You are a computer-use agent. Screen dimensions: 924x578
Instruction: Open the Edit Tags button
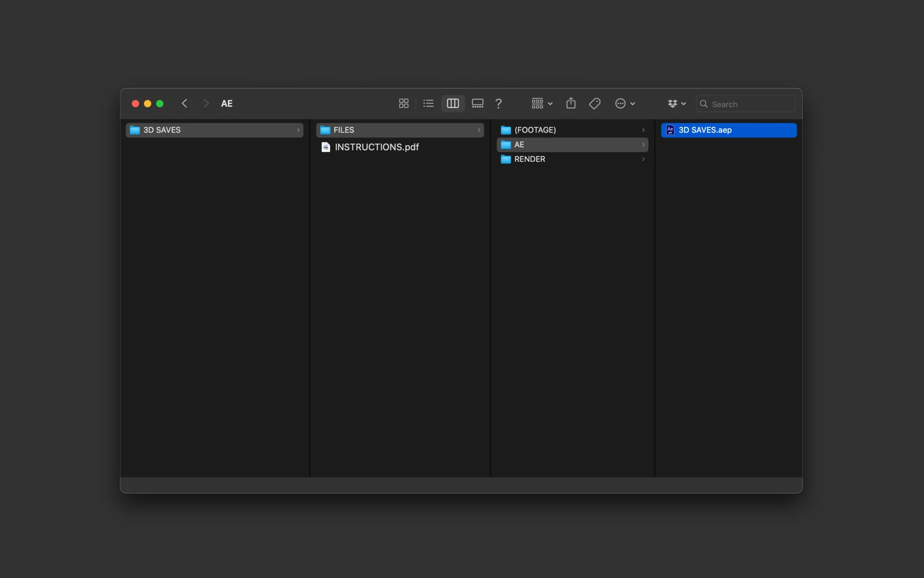(x=595, y=103)
